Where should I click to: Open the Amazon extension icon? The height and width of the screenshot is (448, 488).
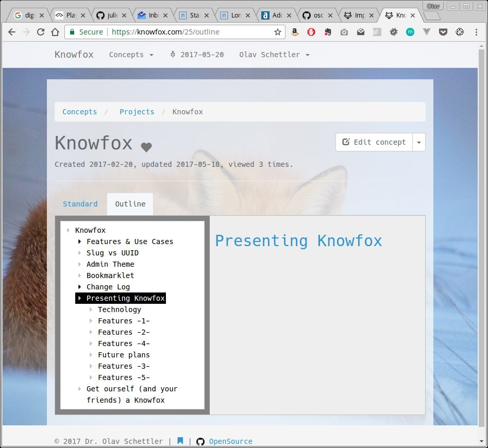(x=295, y=32)
